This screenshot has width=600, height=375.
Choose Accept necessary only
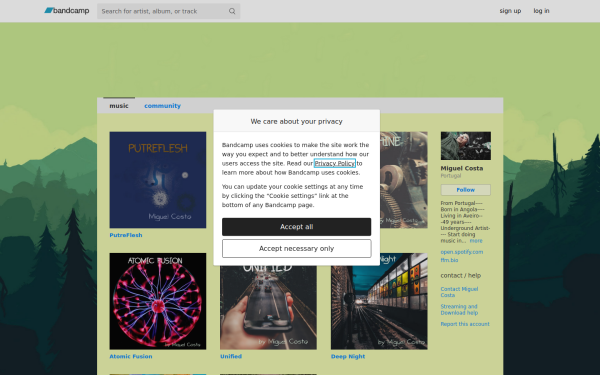[297, 249]
